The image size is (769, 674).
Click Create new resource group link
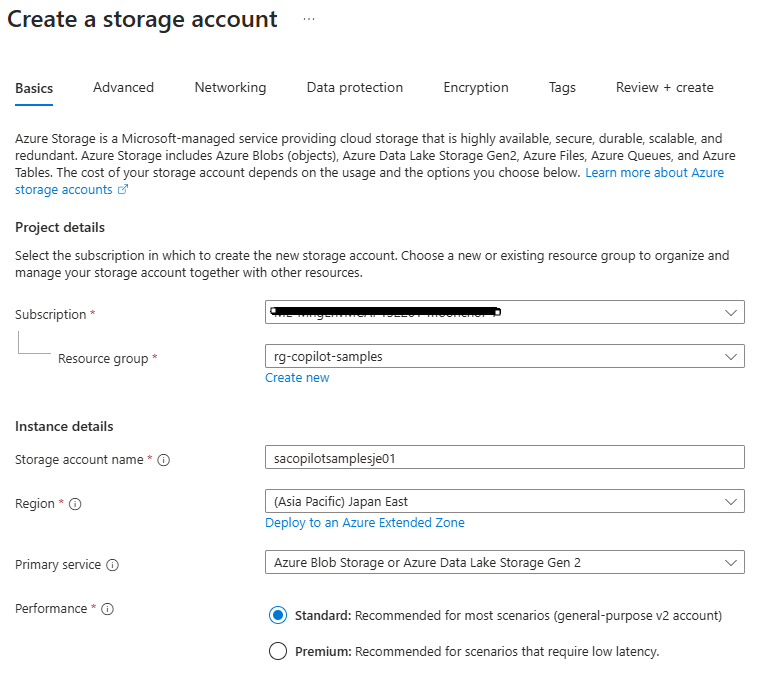click(x=297, y=378)
